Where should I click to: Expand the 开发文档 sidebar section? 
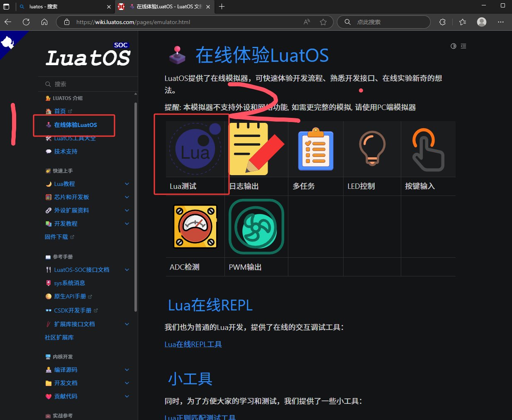[127, 383]
